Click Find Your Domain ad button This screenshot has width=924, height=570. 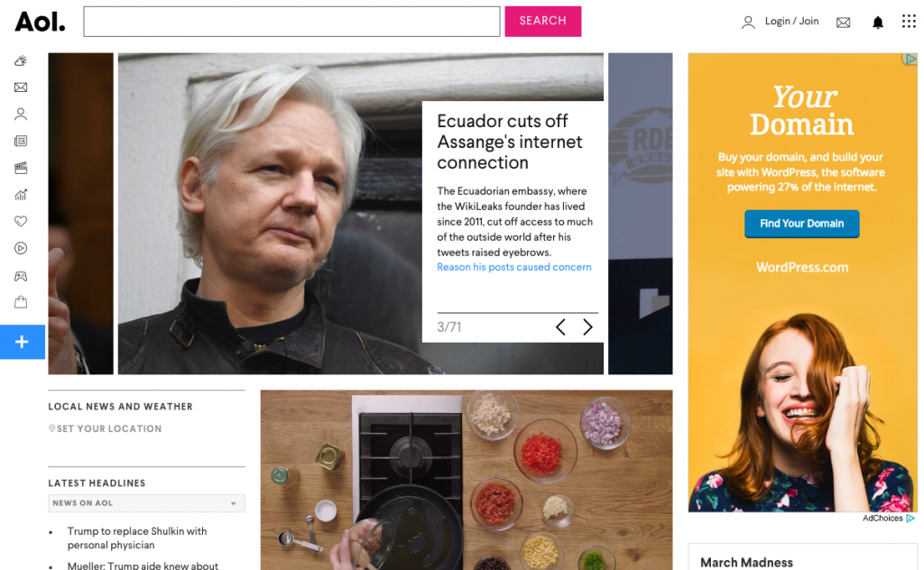(801, 224)
